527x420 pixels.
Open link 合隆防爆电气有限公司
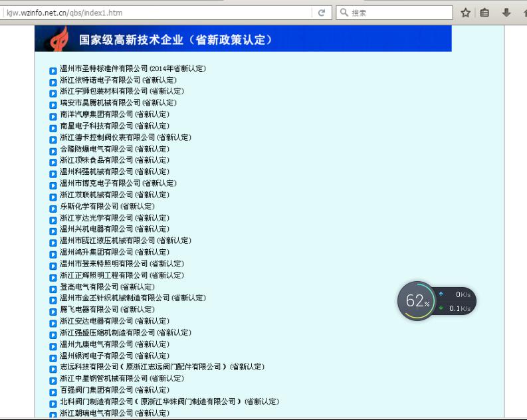tap(114, 149)
